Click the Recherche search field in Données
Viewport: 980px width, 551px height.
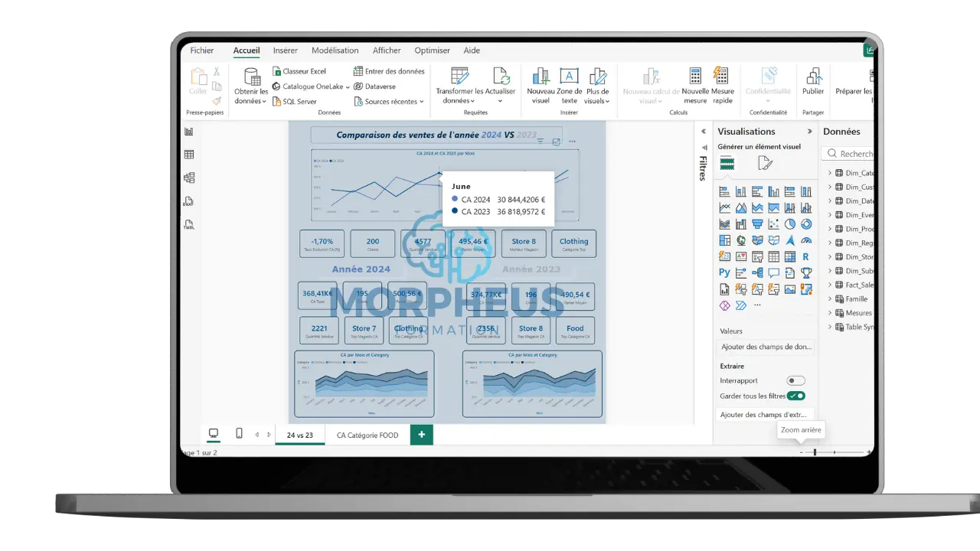click(852, 153)
